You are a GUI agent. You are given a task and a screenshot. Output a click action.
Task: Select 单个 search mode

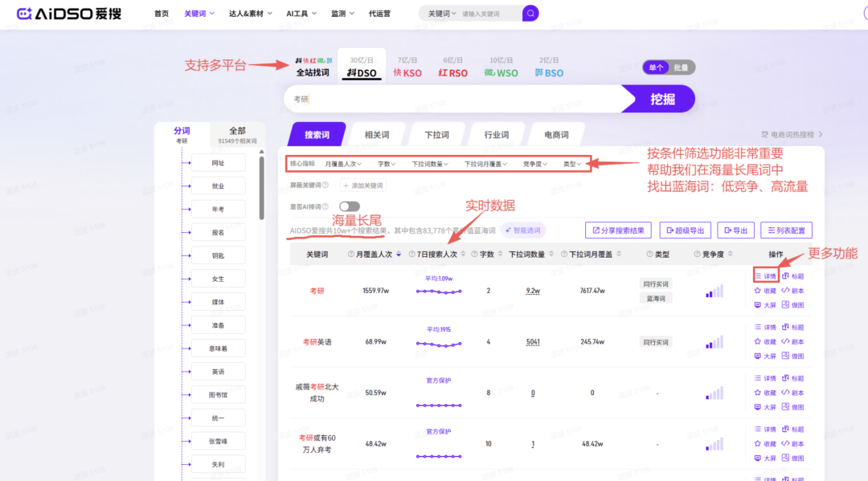(x=656, y=67)
